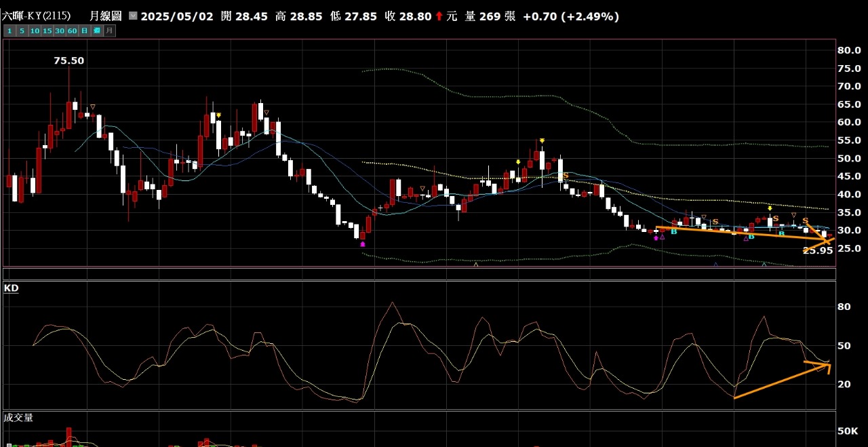Click the KD indicator panel title
The image size is (868, 447).
[11, 288]
